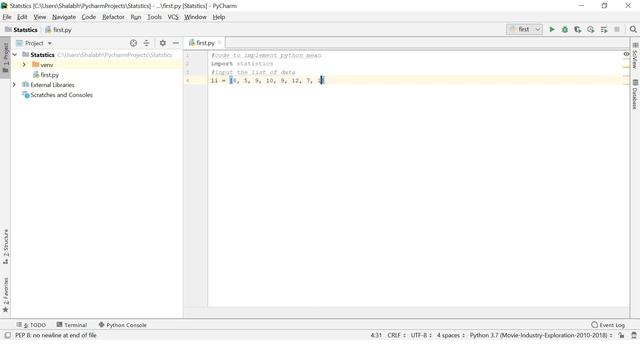640x360 pixels.
Task: Expand the venv folder
Action: 24,64
